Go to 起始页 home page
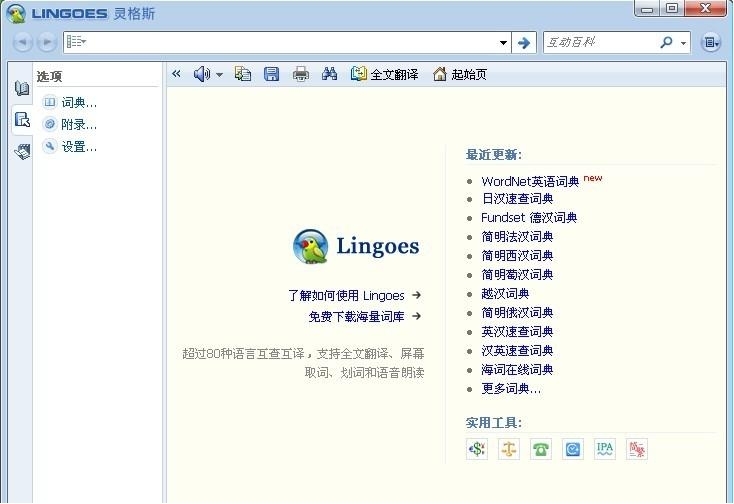Screen dimensions: 734x504 pos(460,74)
